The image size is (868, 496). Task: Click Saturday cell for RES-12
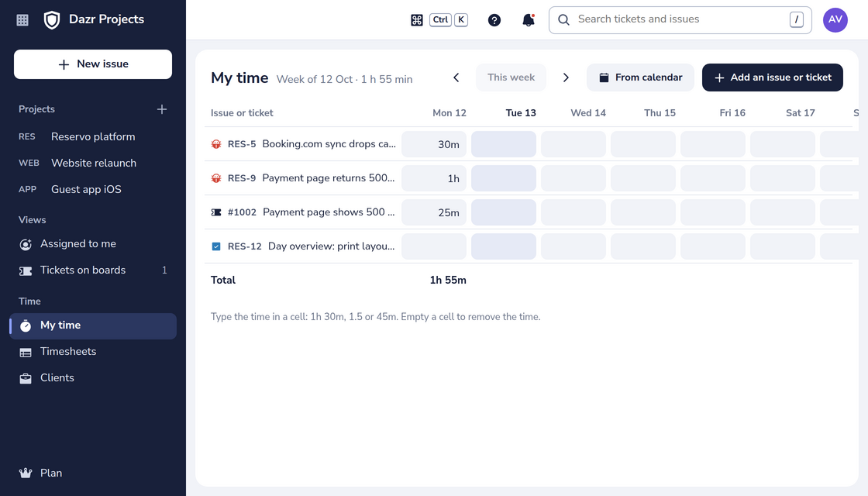point(783,246)
